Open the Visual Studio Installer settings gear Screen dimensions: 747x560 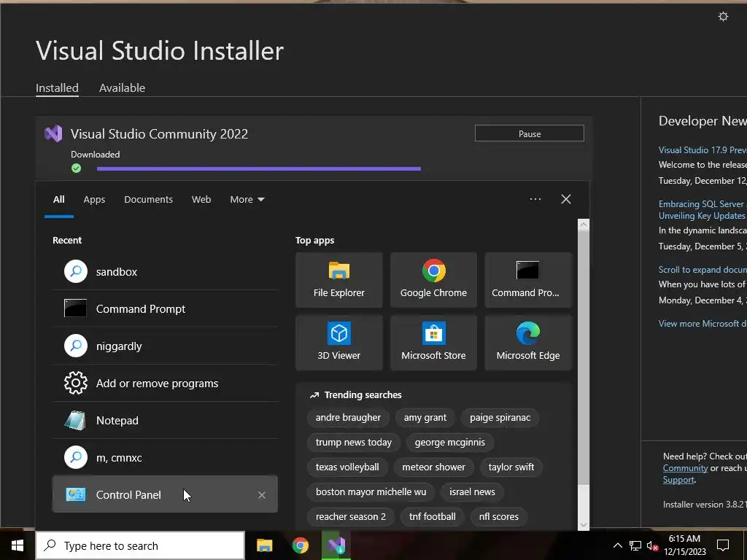(x=723, y=17)
